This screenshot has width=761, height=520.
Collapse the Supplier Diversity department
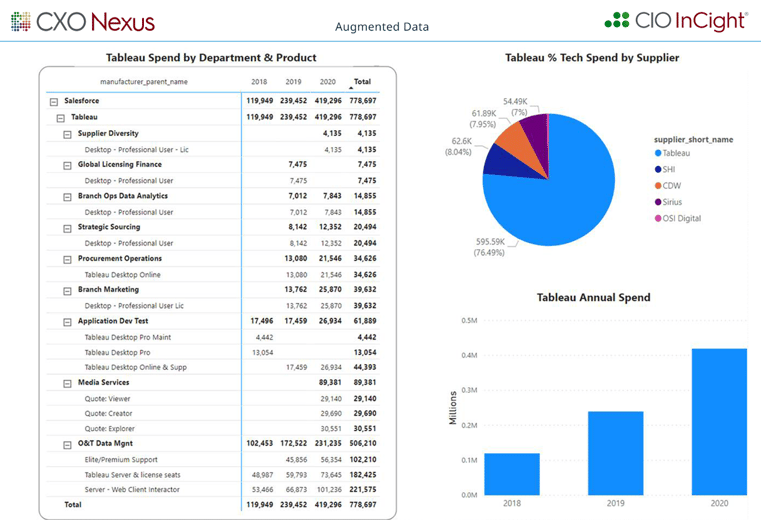coord(67,133)
